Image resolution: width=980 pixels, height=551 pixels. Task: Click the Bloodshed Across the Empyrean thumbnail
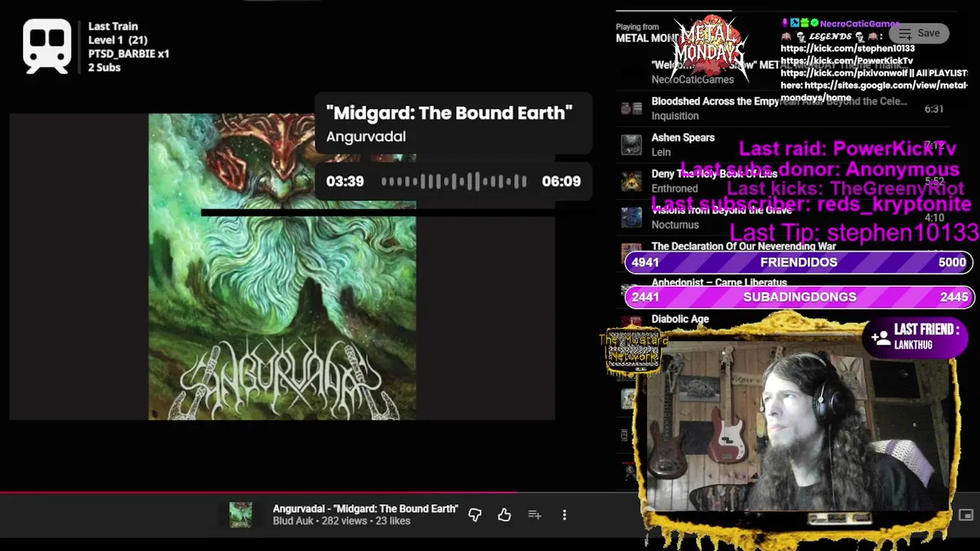click(631, 108)
